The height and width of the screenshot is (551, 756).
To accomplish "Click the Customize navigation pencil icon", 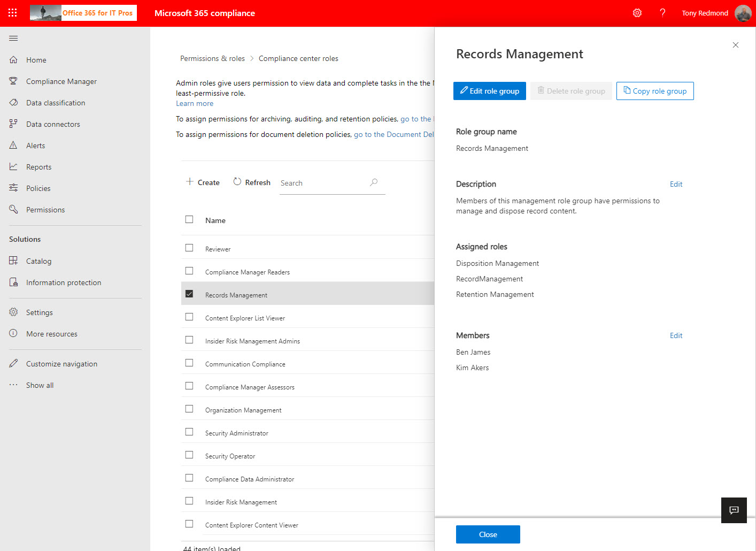I will pos(13,363).
